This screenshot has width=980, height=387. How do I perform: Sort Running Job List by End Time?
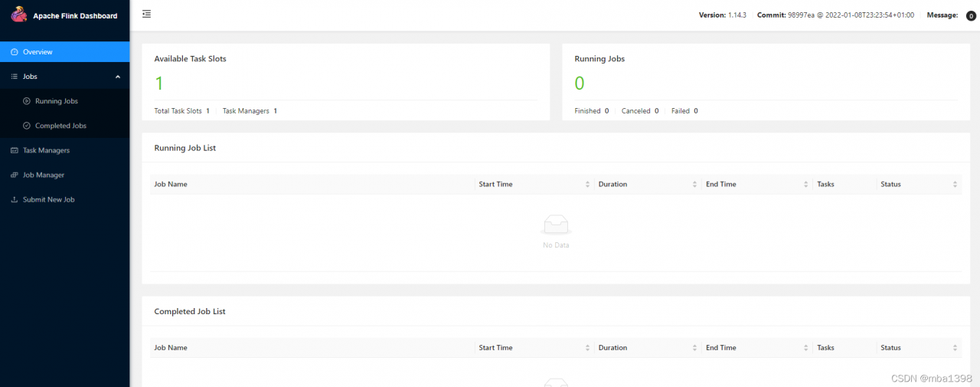(x=806, y=184)
